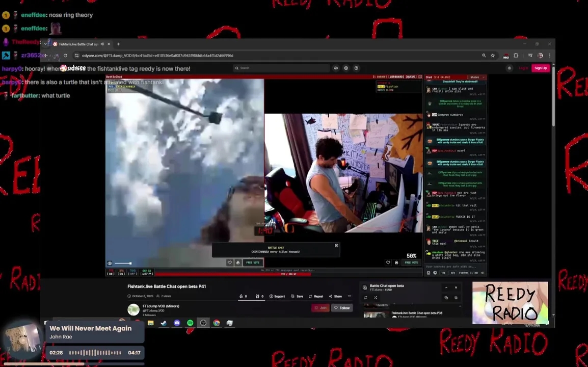Image resolution: width=588 pixels, height=367 pixels.
Task: Open the Global chat dropdown
Action: pos(477,77)
